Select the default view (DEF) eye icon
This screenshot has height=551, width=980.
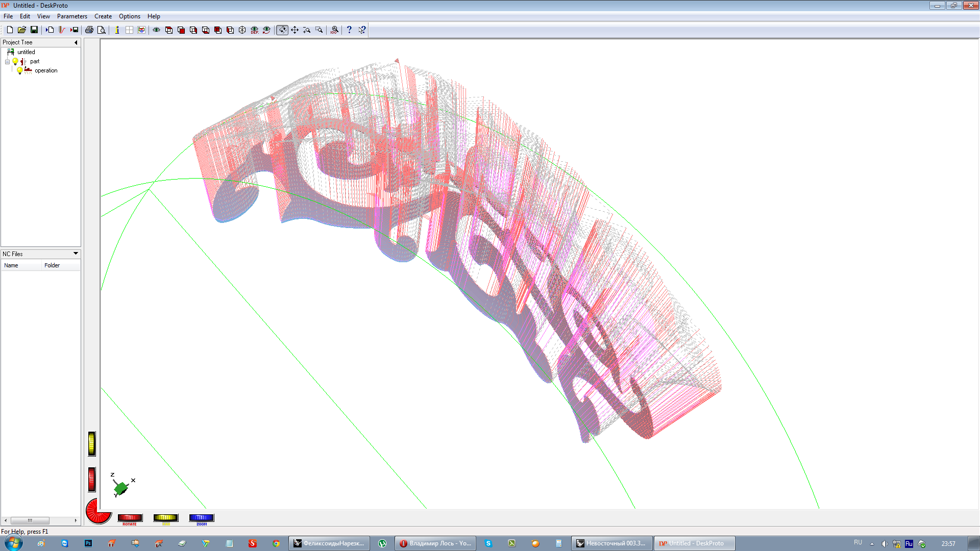point(254,30)
